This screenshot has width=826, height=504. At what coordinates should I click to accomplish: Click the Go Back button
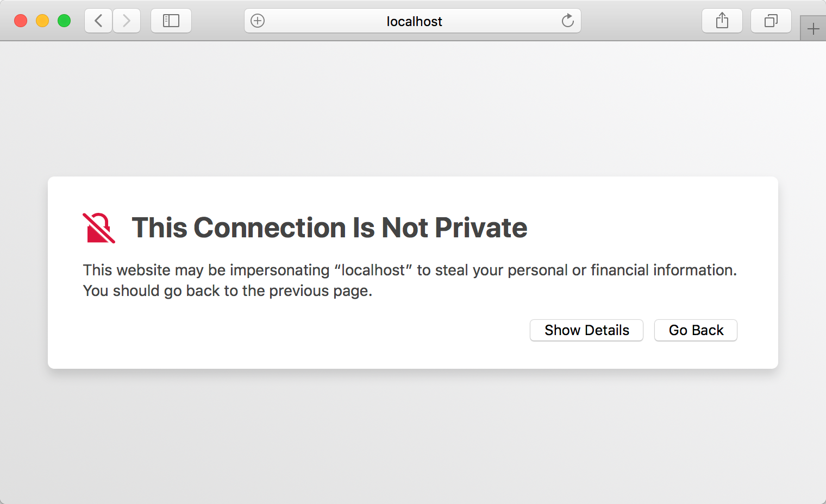[x=696, y=330]
